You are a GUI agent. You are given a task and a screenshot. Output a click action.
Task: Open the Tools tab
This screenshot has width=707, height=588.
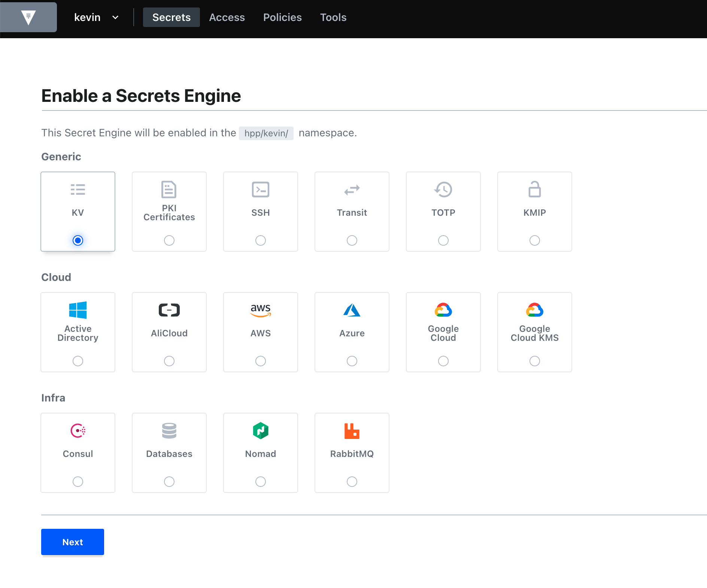click(333, 17)
